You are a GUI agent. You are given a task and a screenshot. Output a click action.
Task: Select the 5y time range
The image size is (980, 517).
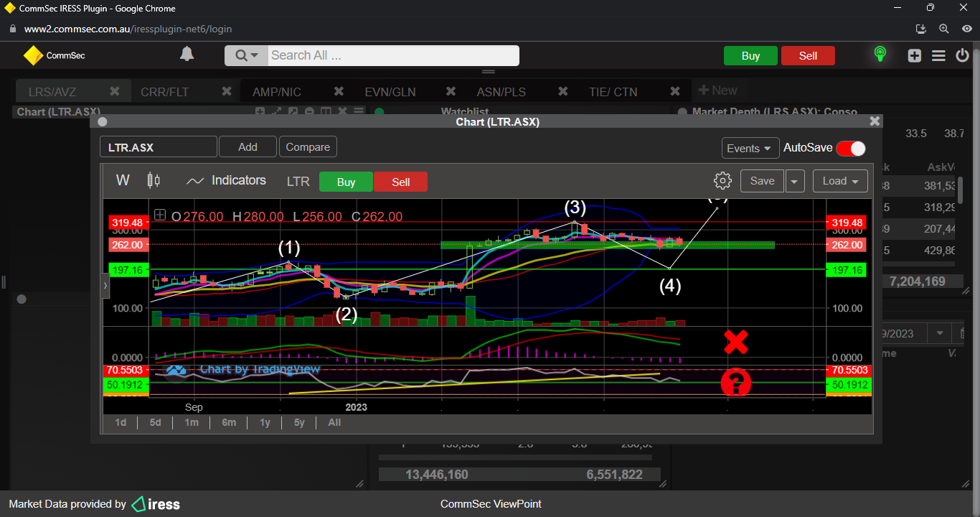point(299,422)
